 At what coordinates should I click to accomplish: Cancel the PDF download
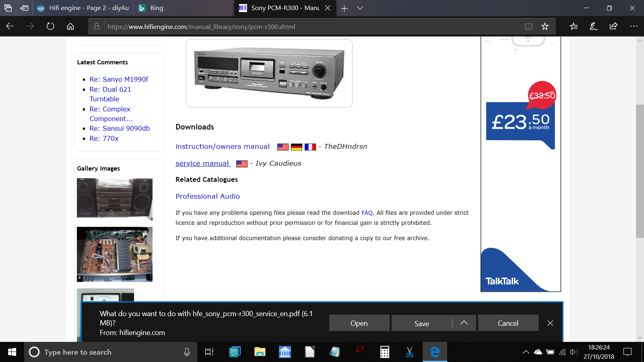(508, 323)
